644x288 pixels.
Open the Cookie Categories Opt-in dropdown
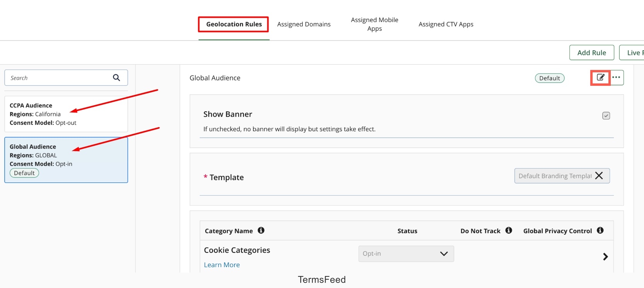(406, 254)
